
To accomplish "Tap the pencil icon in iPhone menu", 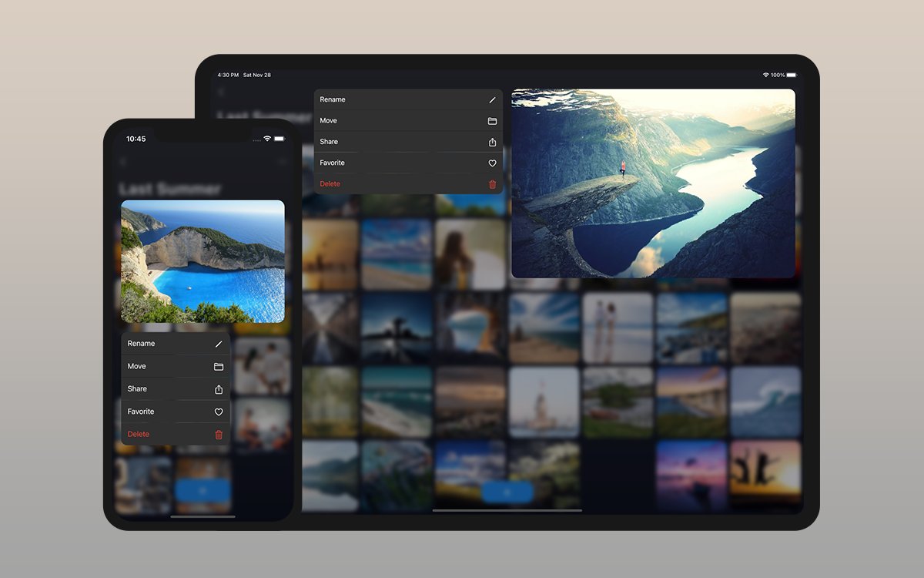I will tap(219, 344).
